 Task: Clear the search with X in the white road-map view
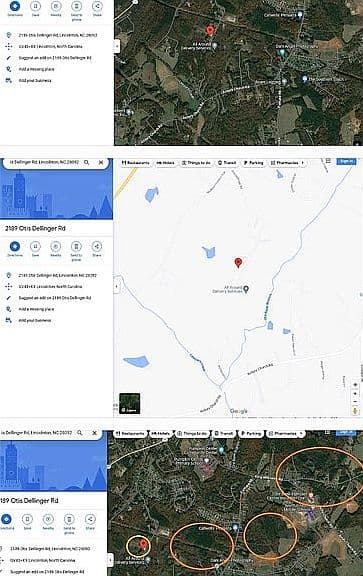pos(101,162)
